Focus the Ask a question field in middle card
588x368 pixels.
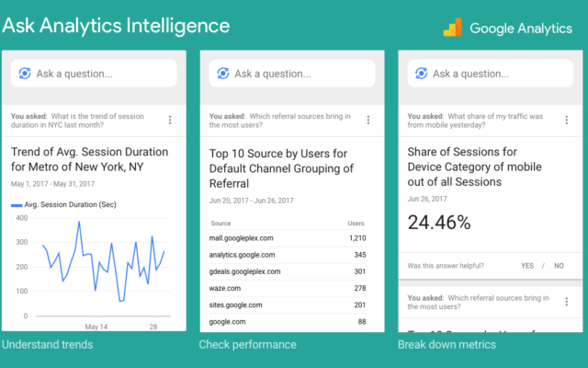point(292,74)
